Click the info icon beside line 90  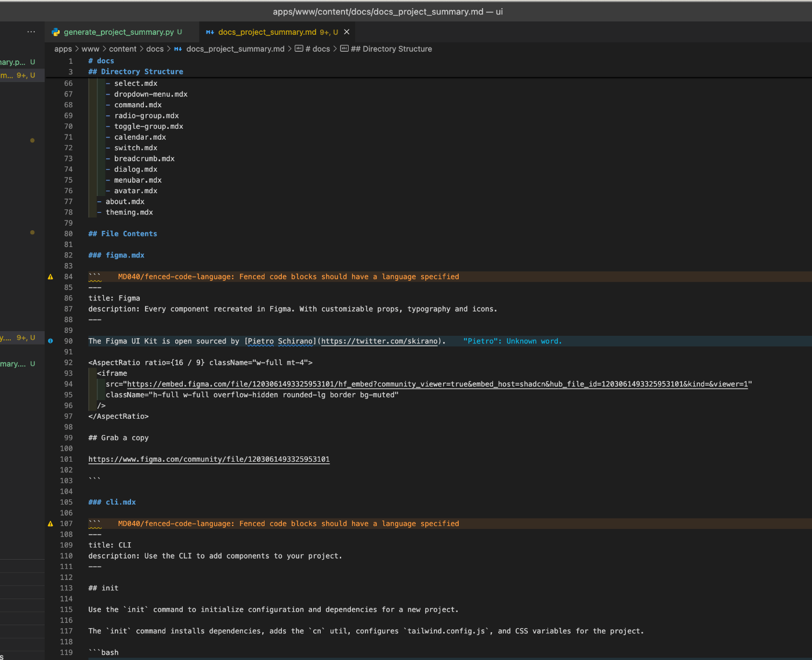tap(50, 341)
